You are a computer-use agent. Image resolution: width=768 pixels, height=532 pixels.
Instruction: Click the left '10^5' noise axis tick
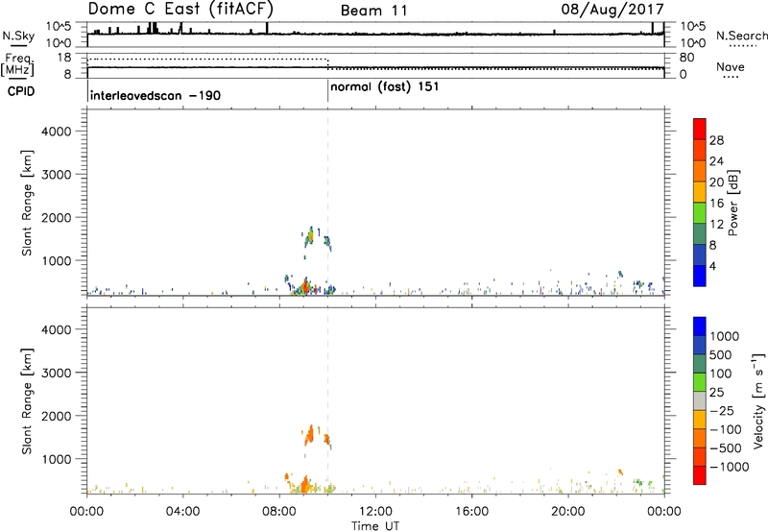59,27
